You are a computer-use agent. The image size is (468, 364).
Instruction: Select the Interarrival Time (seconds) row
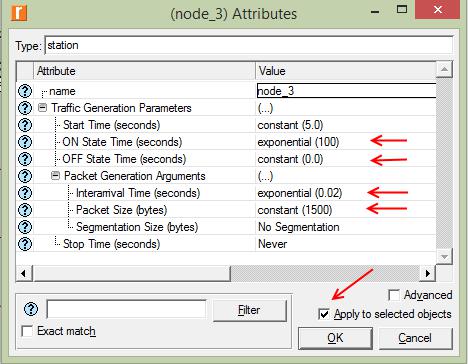pos(226,193)
